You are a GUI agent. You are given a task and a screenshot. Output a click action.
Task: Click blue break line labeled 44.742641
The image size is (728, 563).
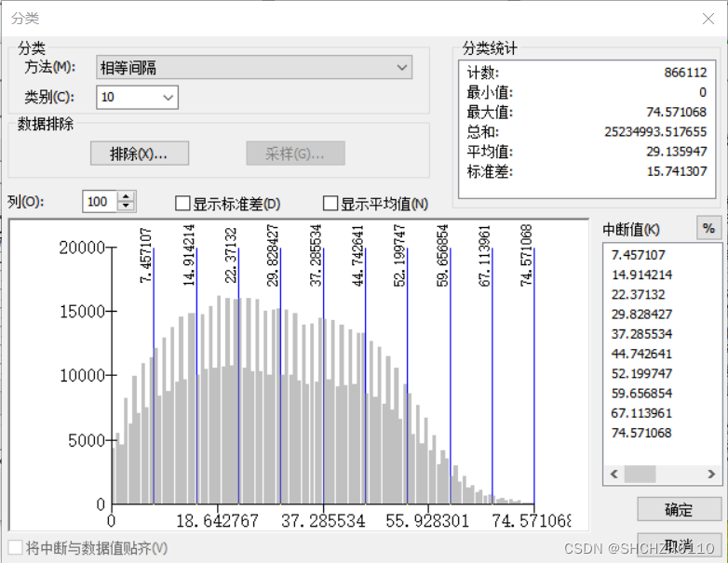pos(365,376)
